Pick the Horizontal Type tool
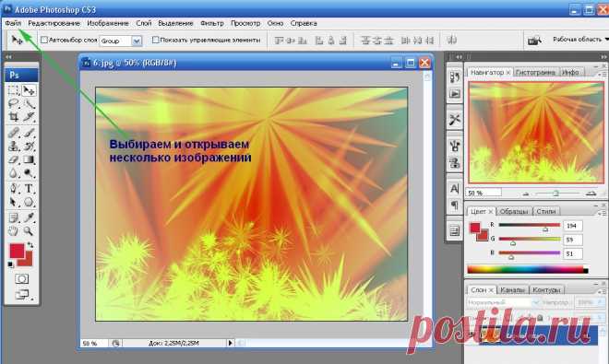Viewport: 609px width, 364px height. tap(29, 189)
